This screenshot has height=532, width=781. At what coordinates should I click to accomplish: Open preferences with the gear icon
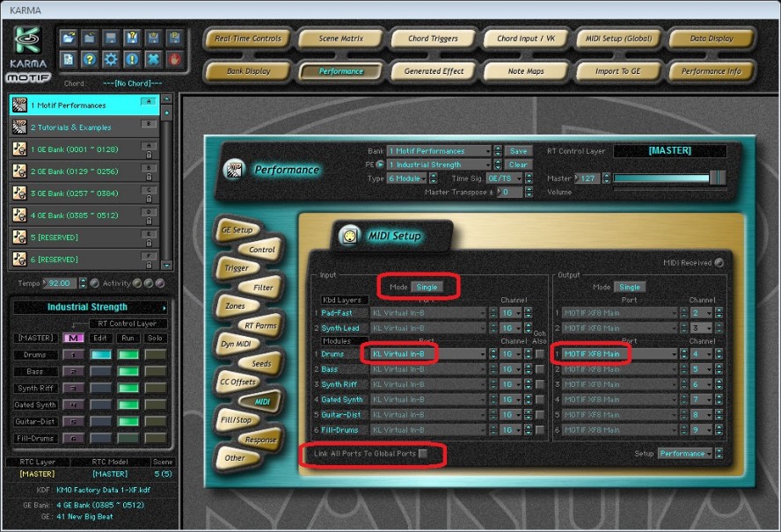click(111, 59)
